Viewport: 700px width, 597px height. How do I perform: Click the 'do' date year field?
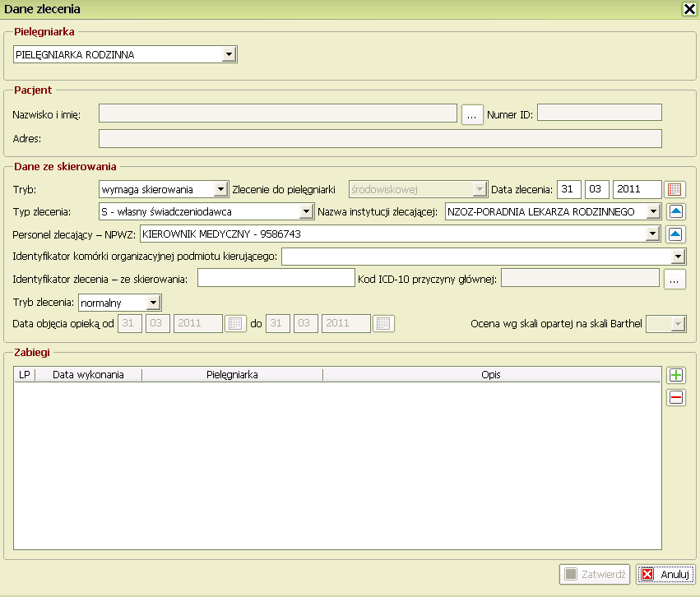tap(346, 323)
